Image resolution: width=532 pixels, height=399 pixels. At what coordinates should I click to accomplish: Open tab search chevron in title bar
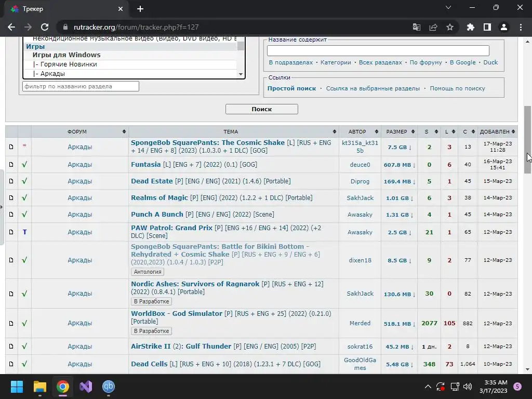[x=448, y=7]
